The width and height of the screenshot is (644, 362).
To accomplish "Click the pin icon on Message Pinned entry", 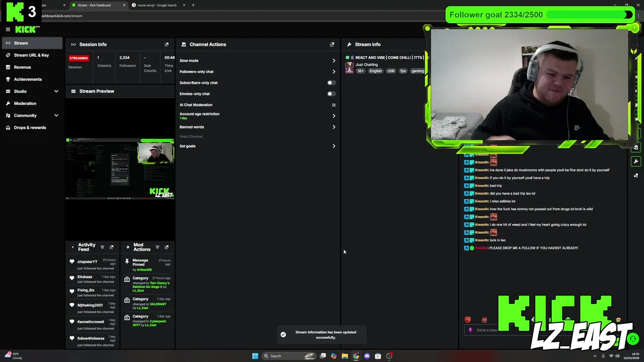I will (127, 262).
